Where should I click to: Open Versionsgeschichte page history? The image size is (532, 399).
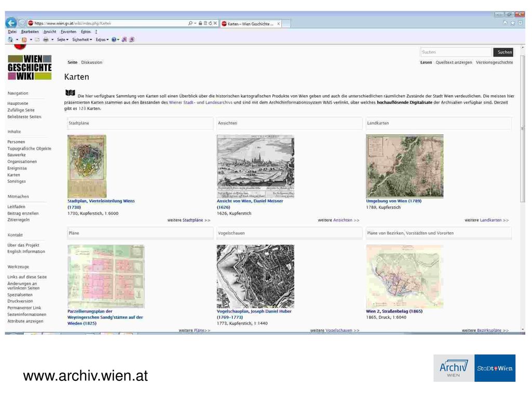click(495, 62)
